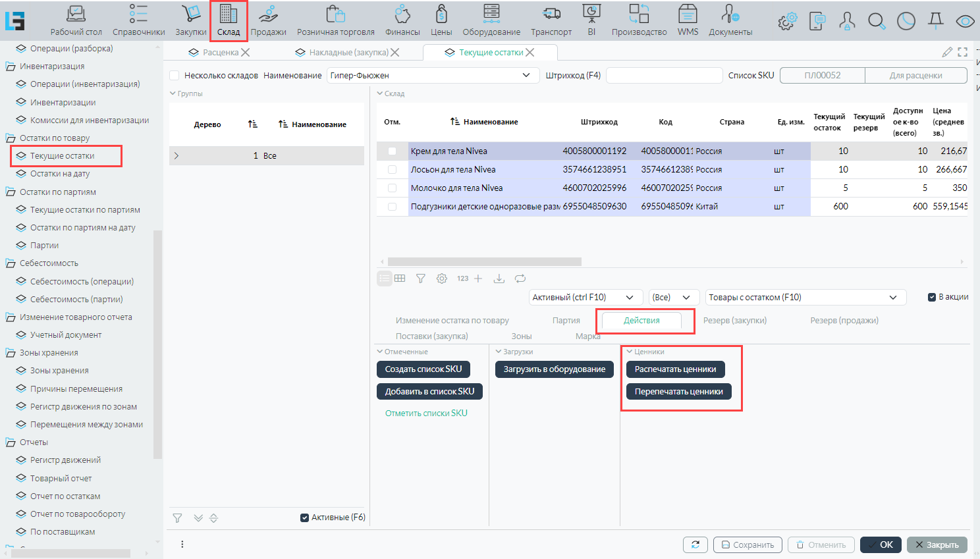Screen dimensions: 980x559
Task: Enable the Несколько складов checkbox
Action: (x=175, y=76)
